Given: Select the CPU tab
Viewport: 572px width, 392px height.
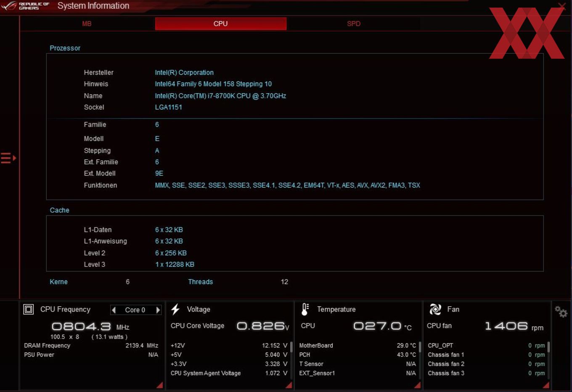Looking at the screenshot, I should 220,24.
